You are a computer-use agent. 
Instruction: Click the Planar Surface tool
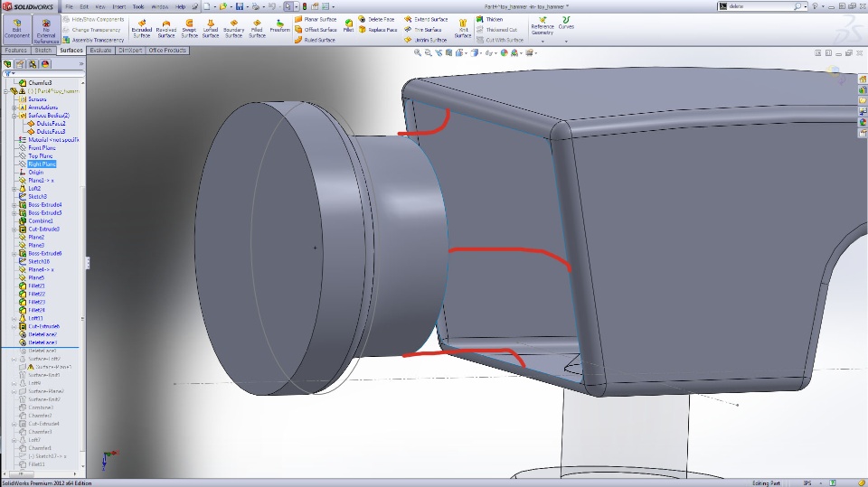tap(316, 19)
